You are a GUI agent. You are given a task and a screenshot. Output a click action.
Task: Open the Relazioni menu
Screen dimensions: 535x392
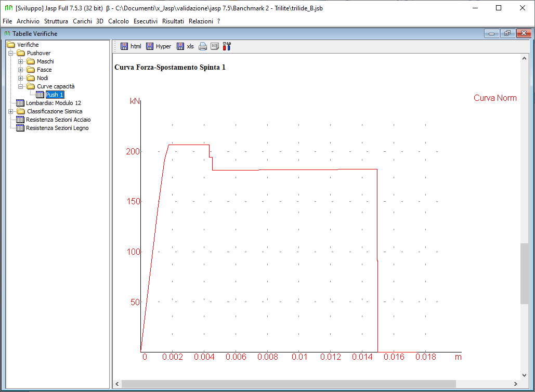[201, 21]
